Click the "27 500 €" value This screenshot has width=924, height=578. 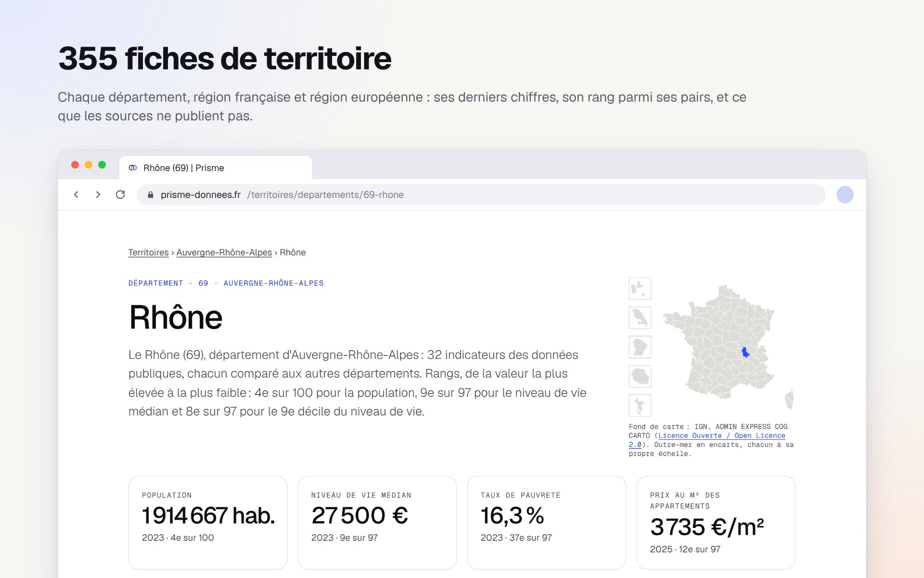point(359,515)
